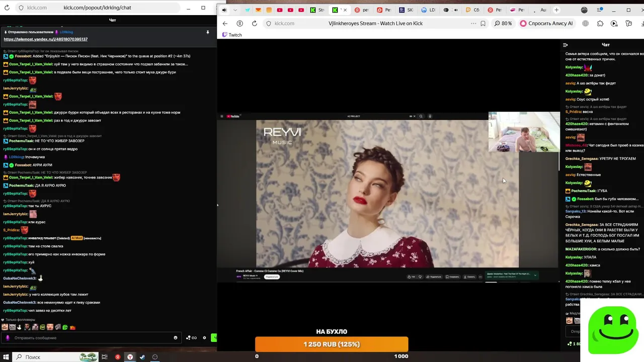644x362 pixels.
Task: Switch to the "Au" tab
Action: coord(540,10)
